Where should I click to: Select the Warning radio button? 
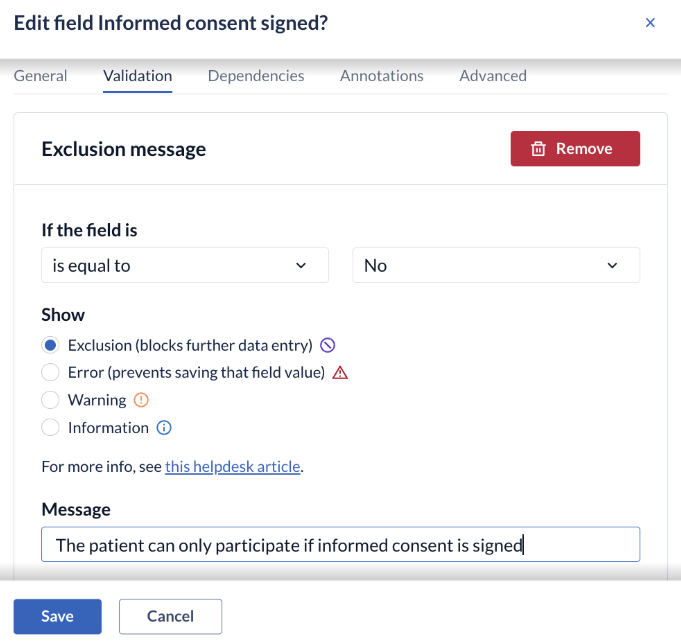pos(50,400)
